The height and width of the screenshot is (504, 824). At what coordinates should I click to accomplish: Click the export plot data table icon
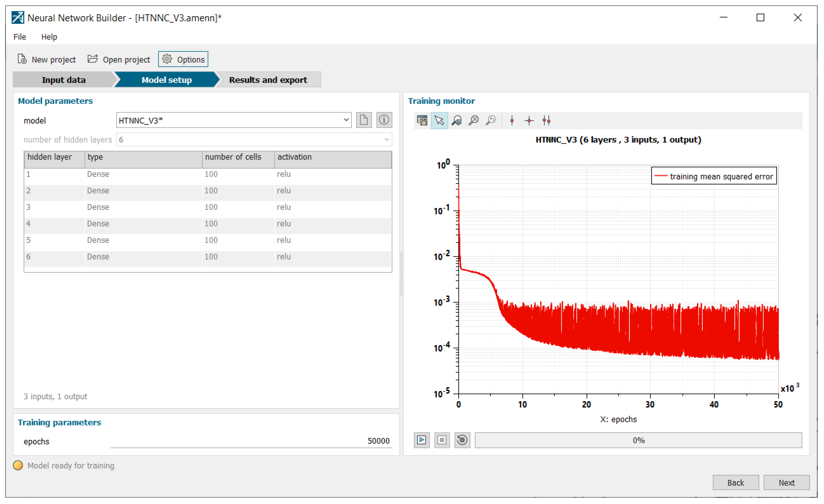[x=422, y=120]
